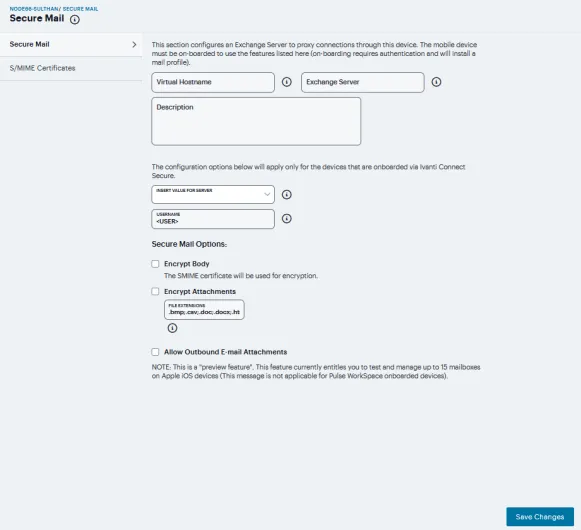Show info for Insert Value For Server
The image size is (581, 530).
click(x=286, y=195)
